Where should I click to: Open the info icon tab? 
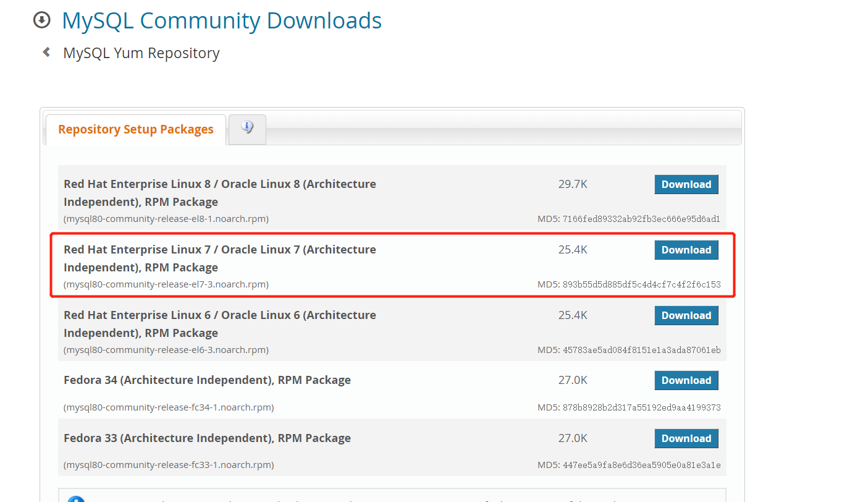pos(247,129)
